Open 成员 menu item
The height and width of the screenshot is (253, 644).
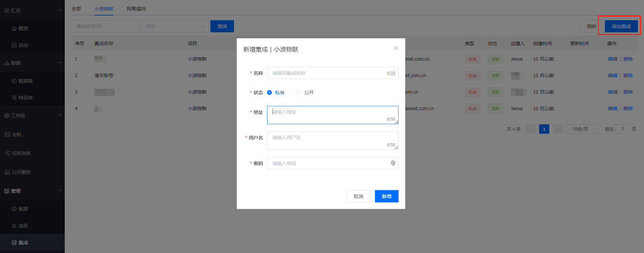[32, 226]
